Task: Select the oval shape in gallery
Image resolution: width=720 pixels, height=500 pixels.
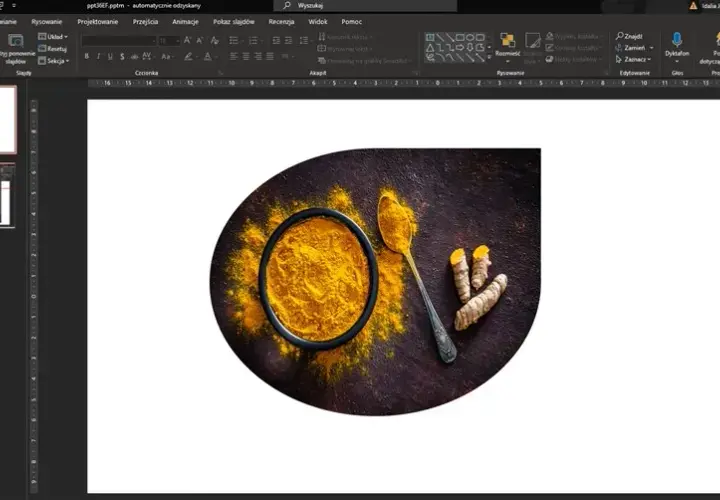Action: [x=470, y=37]
